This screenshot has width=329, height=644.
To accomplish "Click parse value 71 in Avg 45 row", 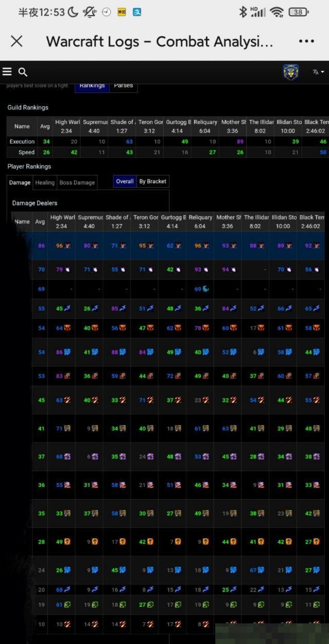I will (x=142, y=400).
